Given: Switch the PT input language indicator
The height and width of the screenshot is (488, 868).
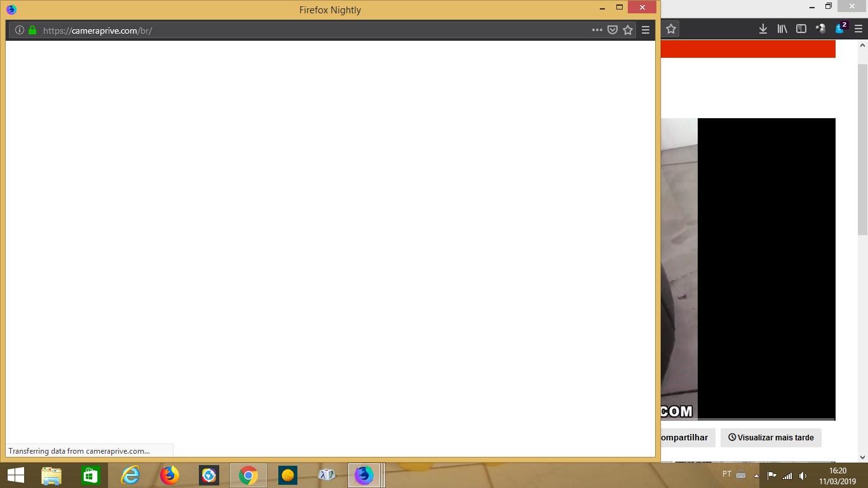Looking at the screenshot, I should [727, 474].
